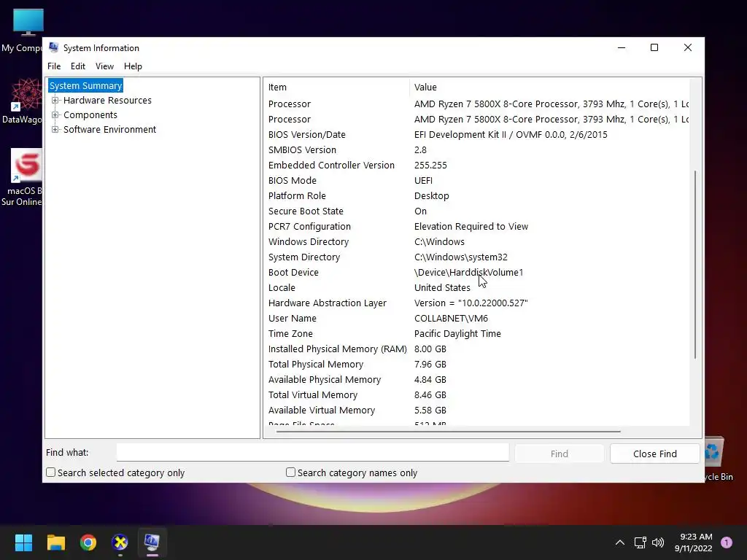Launch Google Chrome from the taskbar
The image size is (747, 560).
[x=88, y=542]
